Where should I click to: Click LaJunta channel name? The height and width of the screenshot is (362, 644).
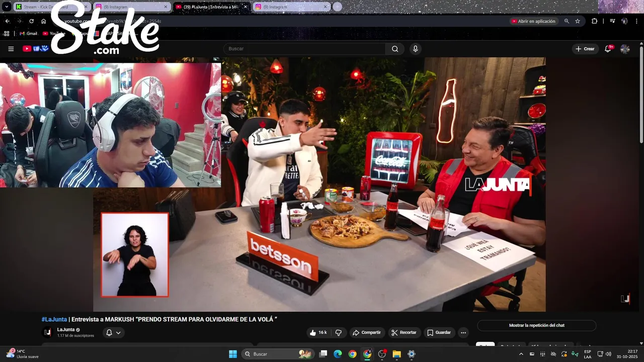[x=66, y=330]
